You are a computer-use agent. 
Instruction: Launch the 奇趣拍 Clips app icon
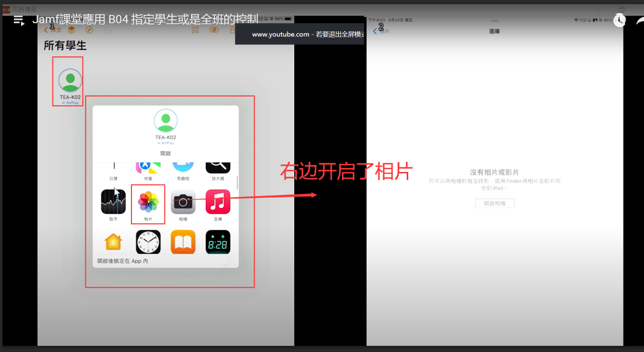[183, 167]
